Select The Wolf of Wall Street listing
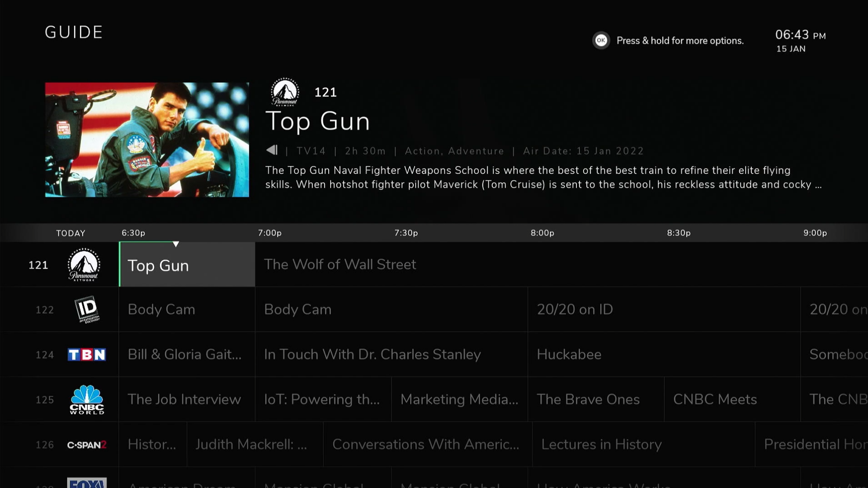The height and width of the screenshot is (488, 868). click(x=340, y=264)
